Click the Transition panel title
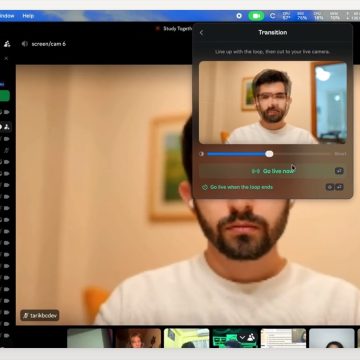 click(x=273, y=32)
